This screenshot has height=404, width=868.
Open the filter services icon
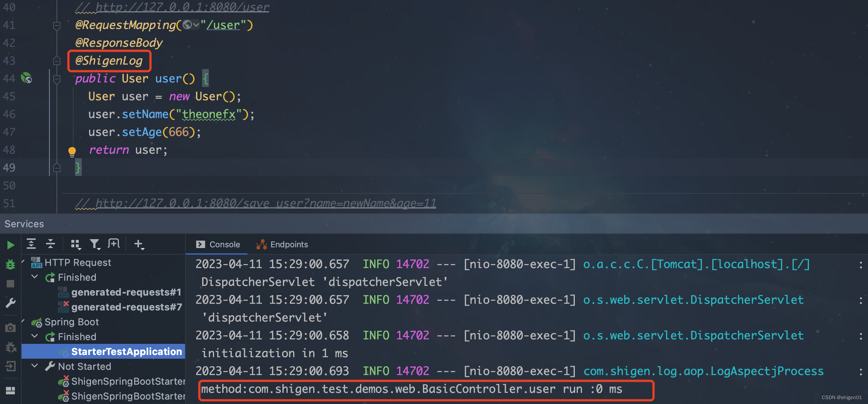[95, 244]
